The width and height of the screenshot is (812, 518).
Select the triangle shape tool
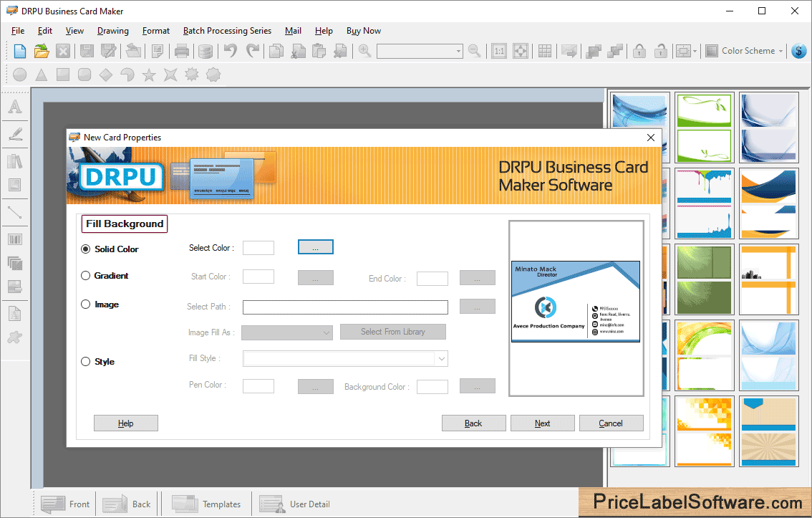42,75
